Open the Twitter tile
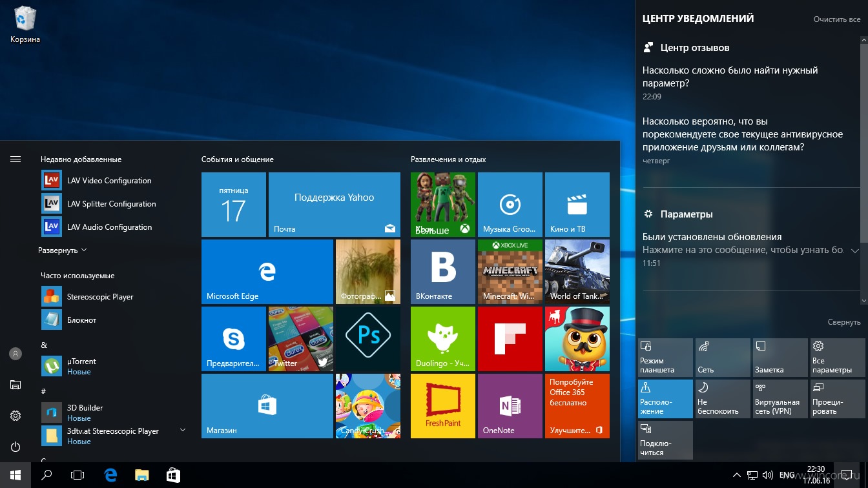The width and height of the screenshot is (868, 488). point(301,339)
